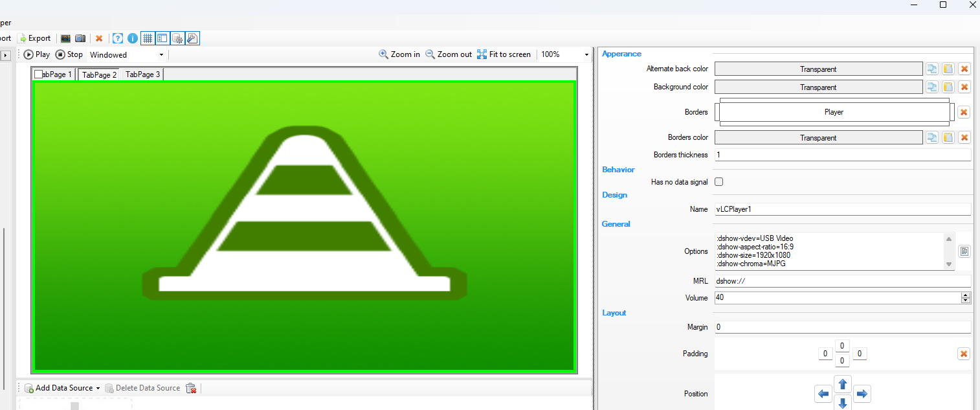980x410 pixels.
Task: Click the Volume value field
Action: click(x=838, y=298)
